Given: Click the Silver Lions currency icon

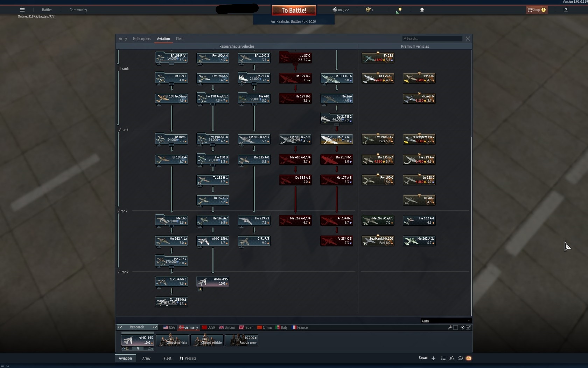Looking at the screenshot, I should point(335,10).
